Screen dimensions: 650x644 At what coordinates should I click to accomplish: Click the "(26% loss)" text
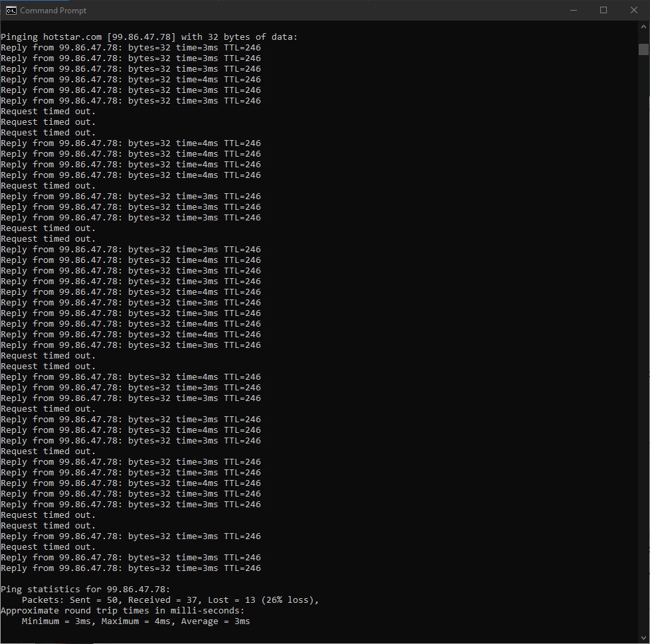[289, 600]
